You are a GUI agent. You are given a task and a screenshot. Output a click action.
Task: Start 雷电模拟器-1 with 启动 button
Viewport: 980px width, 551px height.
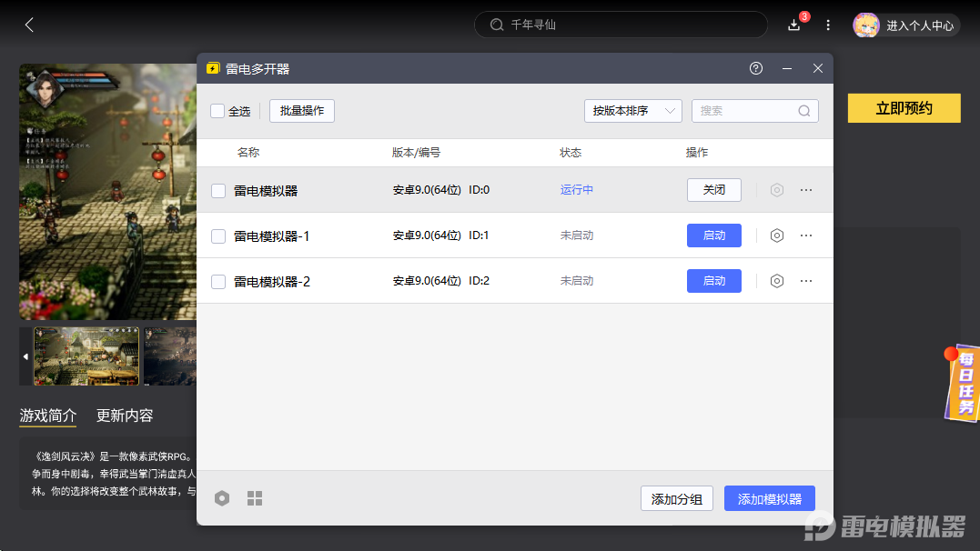click(x=713, y=235)
